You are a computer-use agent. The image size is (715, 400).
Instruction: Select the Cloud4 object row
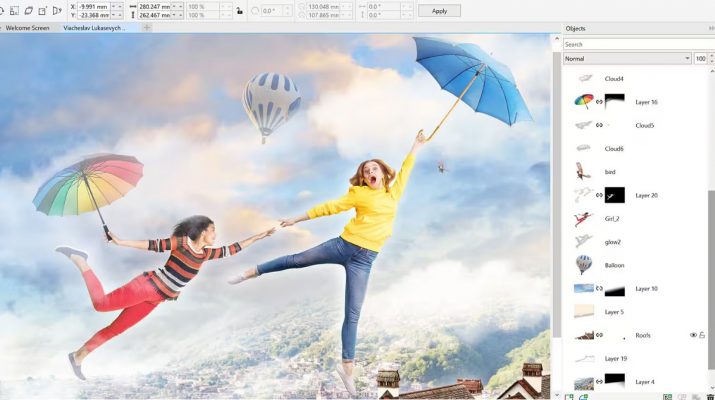[x=634, y=78]
